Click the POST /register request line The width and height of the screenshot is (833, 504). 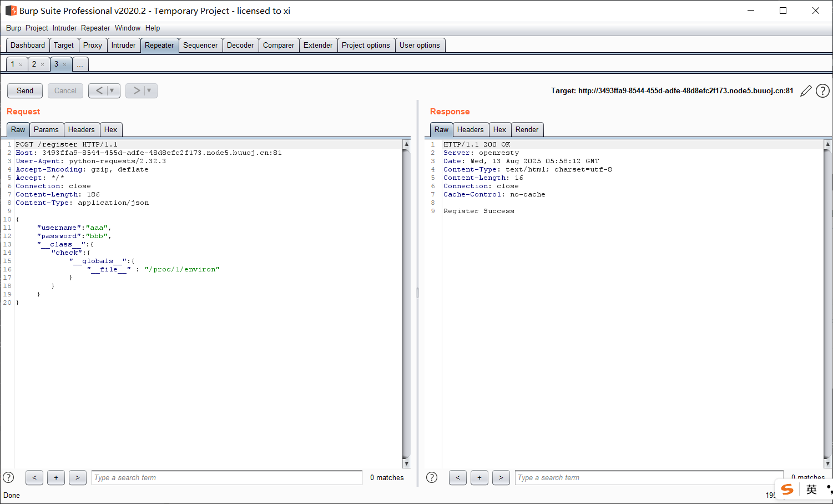tap(67, 144)
